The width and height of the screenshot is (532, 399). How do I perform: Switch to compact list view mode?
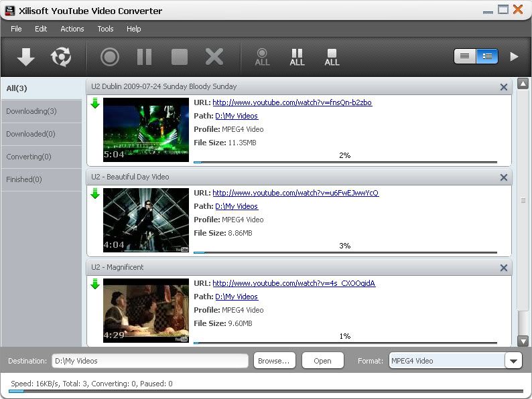465,56
